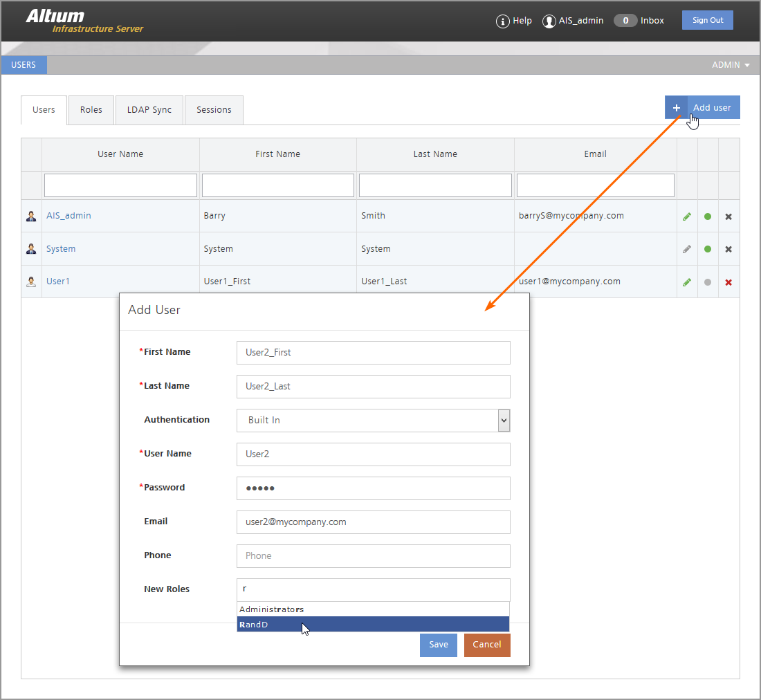
Task: Click the AIS_admin profile icon in header
Action: coord(549,21)
